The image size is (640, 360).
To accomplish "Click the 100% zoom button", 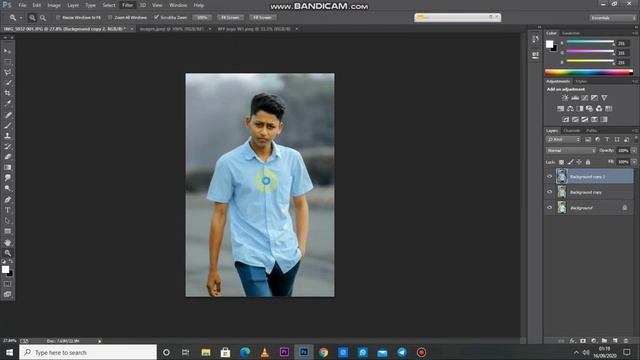I will click(x=202, y=18).
